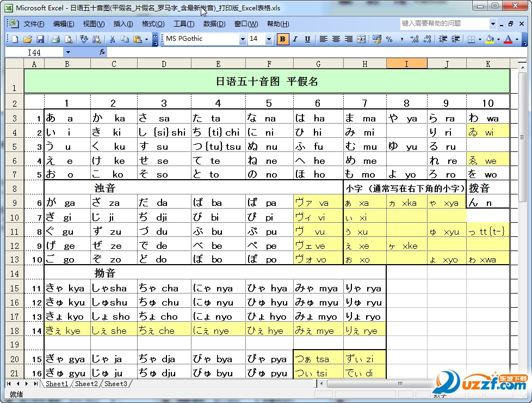Apply borders with the Borders icon
This screenshot has width=532, height=403.
pyautogui.click(x=471, y=39)
